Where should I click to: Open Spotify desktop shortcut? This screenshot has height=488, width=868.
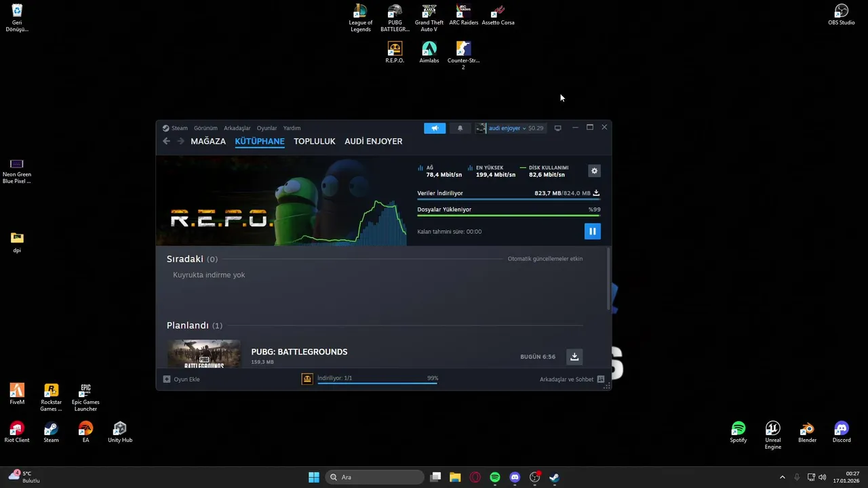pyautogui.click(x=738, y=432)
